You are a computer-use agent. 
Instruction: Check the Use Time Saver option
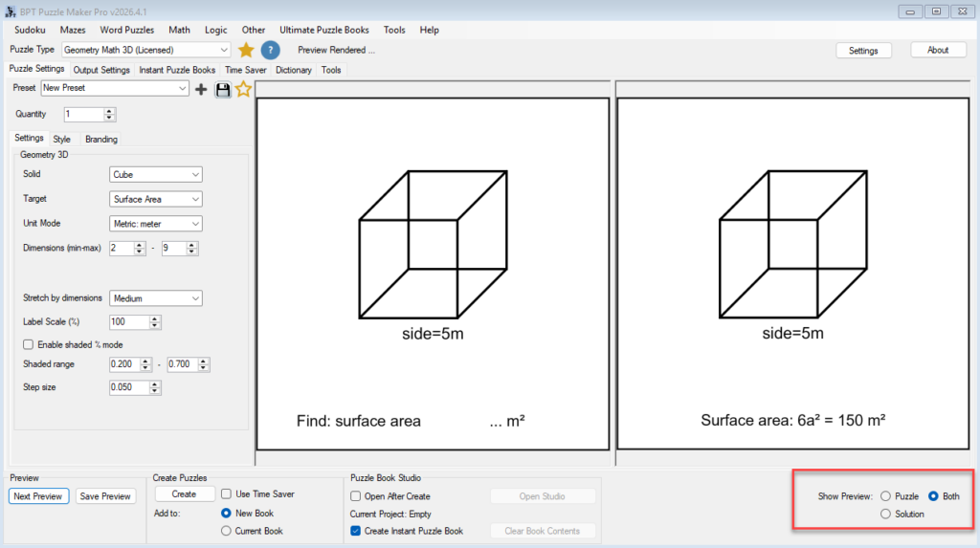[226, 493]
